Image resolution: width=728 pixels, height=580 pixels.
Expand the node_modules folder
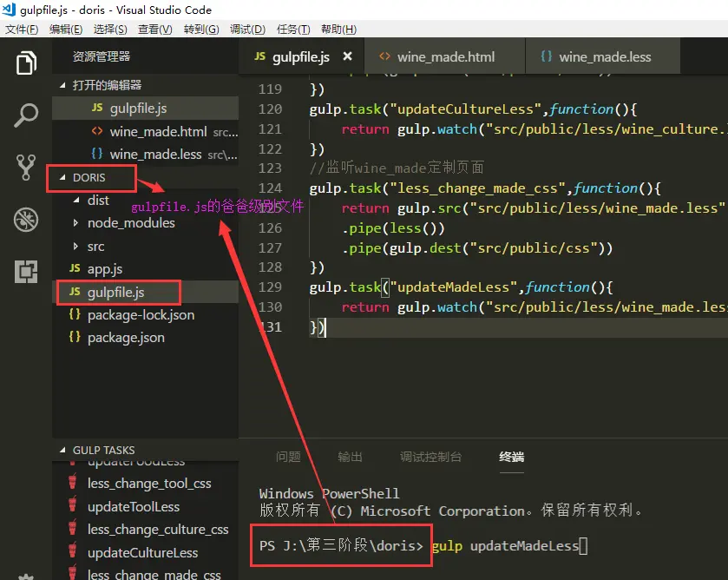click(75, 223)
